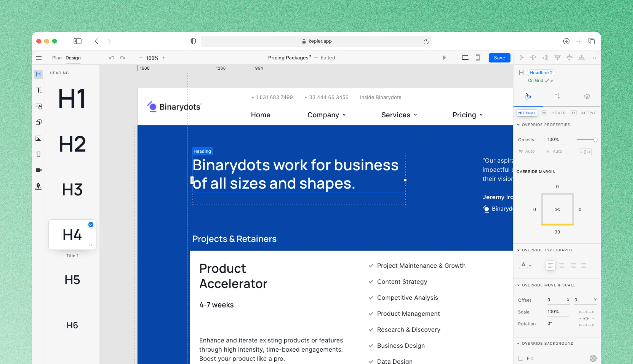
Task: Start preview with the play icon
Action: click(444, 58)
